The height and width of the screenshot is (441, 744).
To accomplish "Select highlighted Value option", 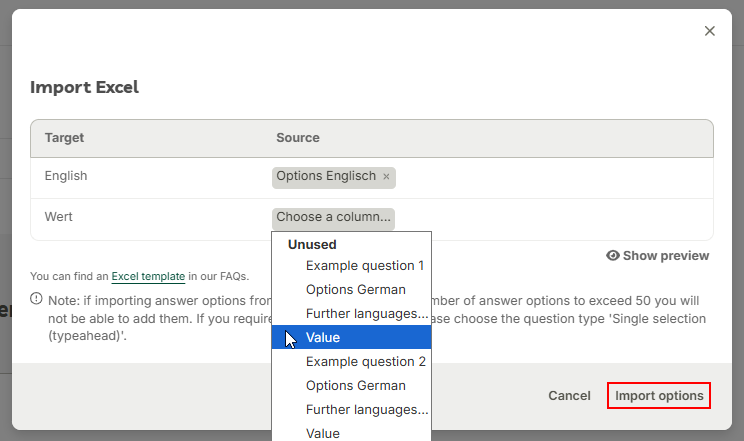I will [352, 338].
